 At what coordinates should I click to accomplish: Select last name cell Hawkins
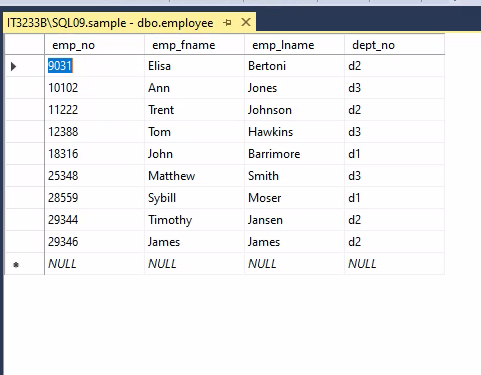click(295, 132)
